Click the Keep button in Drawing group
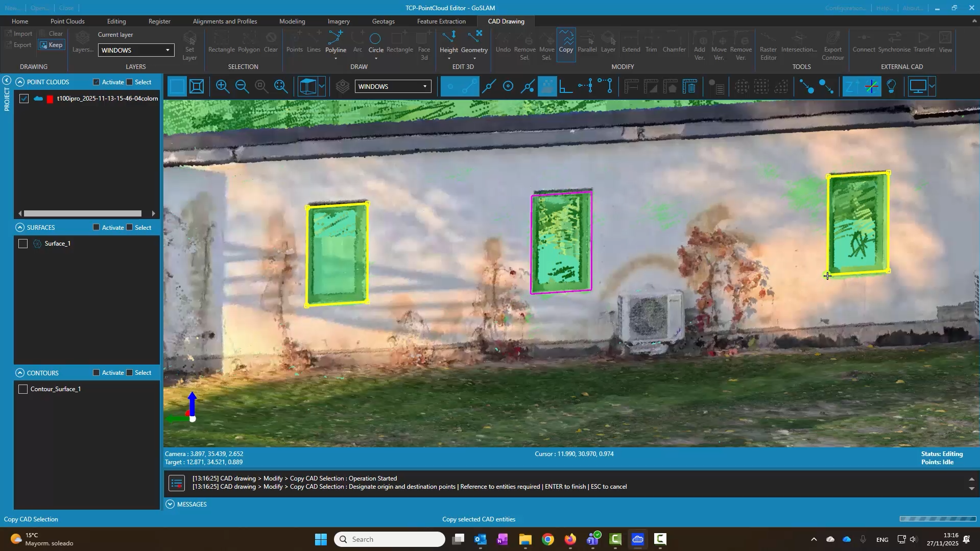 [51, 45]
